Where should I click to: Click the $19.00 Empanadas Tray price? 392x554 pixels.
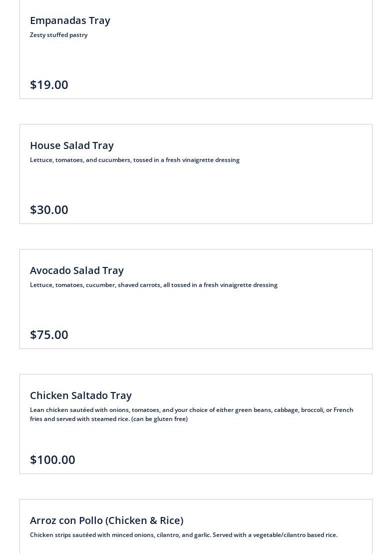49,85
